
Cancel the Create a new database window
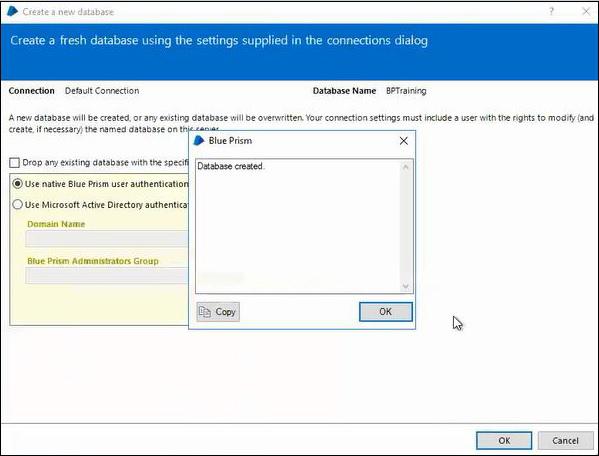point(565,440)
